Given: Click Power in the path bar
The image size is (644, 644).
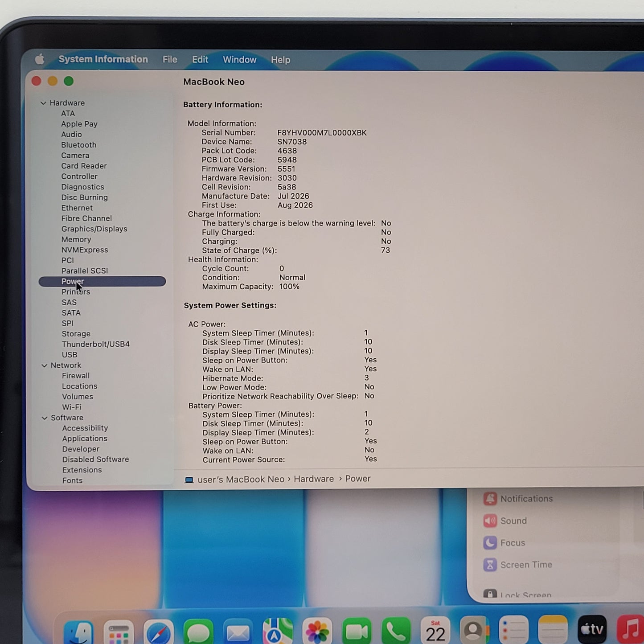Looking at the screenshot, I should click(x=358, y=478).
